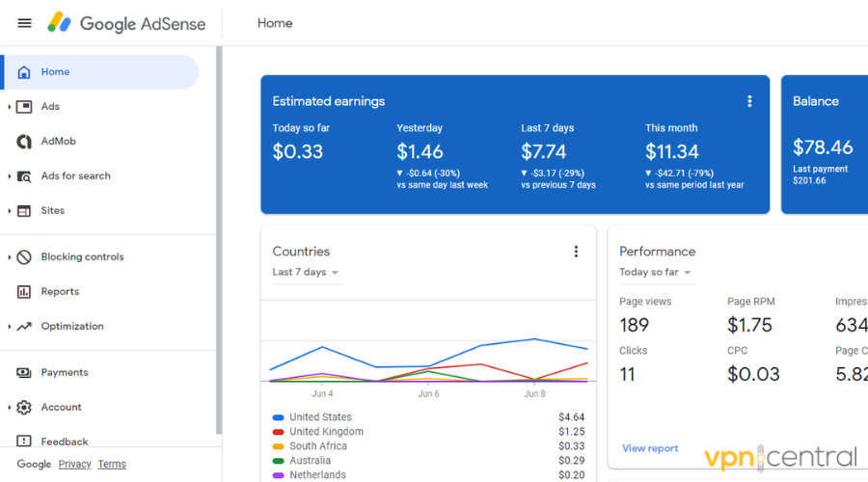Image resolution: width=868 pixels, height=482 pixels.
Task: Open Countries Last 7 days dropdown
Action: [306, 273]
